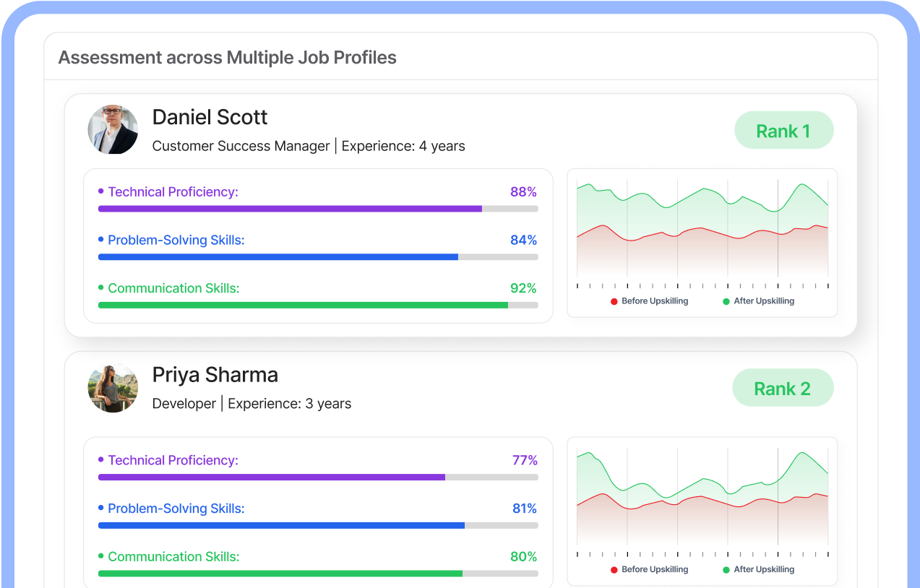Click the red legend dot in Priya's chart
Image resolution: width=920 pixels, height=588 pixels.
[614, 570]
